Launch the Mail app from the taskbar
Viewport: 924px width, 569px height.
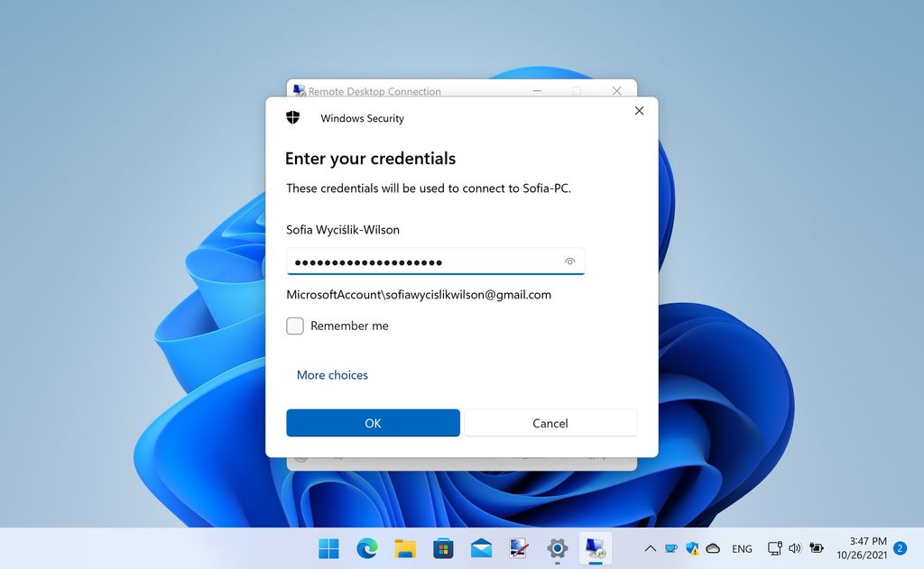click(x=481, y=548)
